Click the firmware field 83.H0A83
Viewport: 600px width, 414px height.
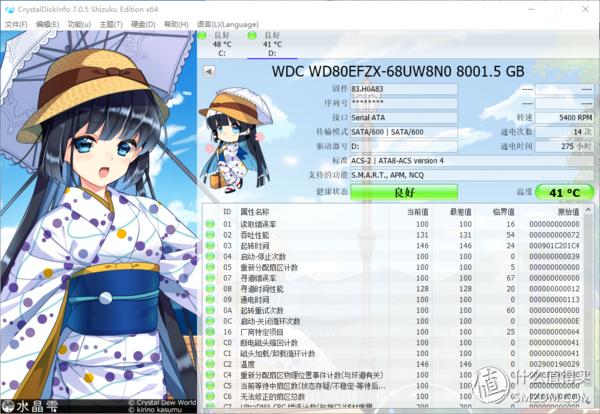(404, 89)
